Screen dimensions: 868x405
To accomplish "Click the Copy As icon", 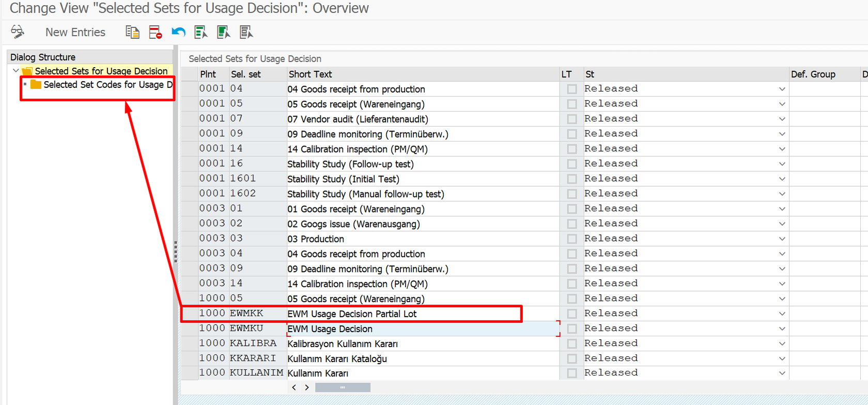I will (132, 32).
